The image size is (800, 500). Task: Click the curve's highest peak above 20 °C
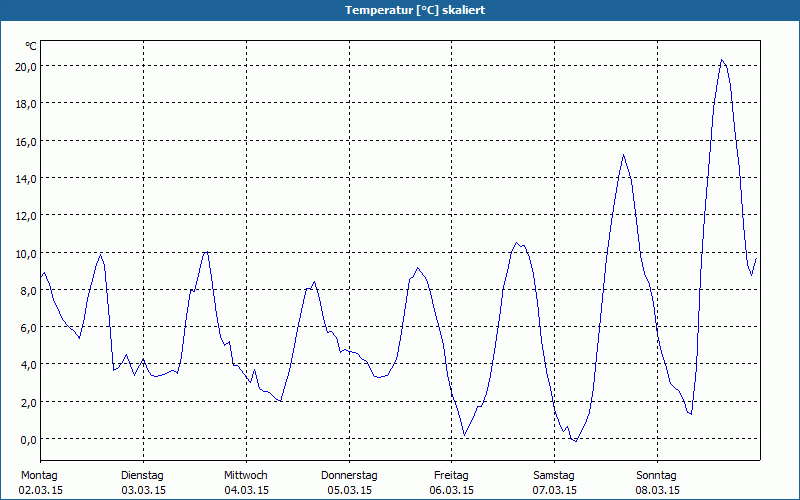(x=722, y=60)
